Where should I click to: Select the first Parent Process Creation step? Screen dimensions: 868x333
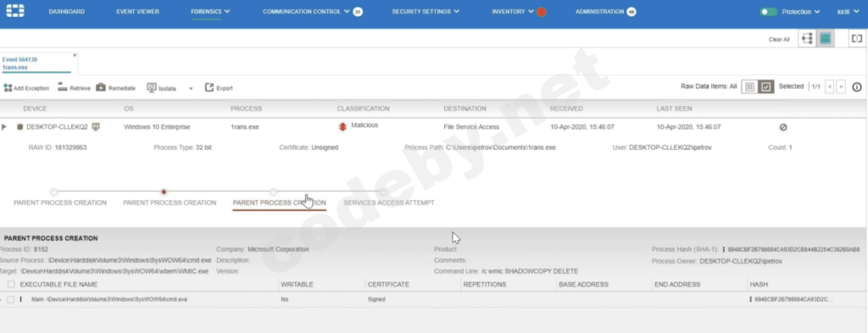pyautogui.click(x=60, y=203)
